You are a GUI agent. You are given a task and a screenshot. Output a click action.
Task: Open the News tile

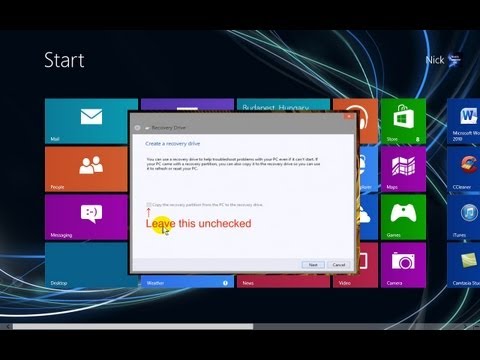coord(283,282)
